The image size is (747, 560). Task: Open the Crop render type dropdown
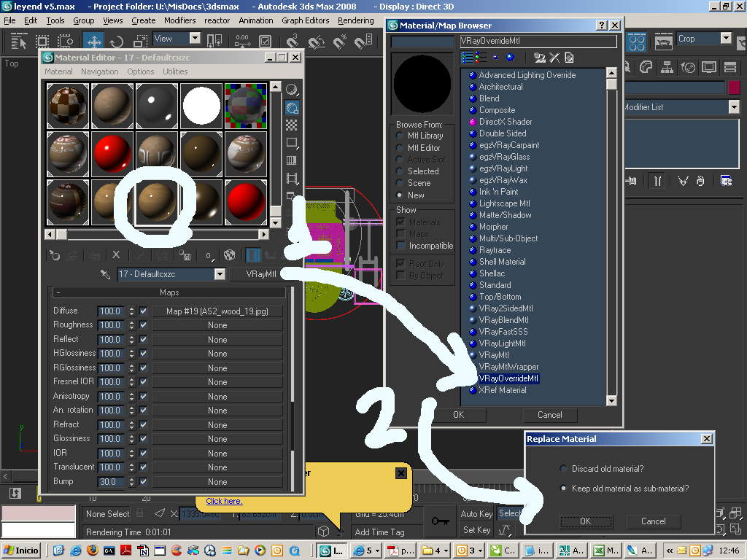click(726, 38)
